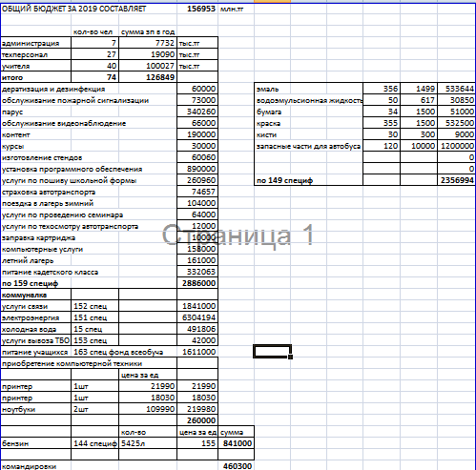Select the 'администрация' row label
Viewport: 476px width, 470px height.
[x=36, y=43]
